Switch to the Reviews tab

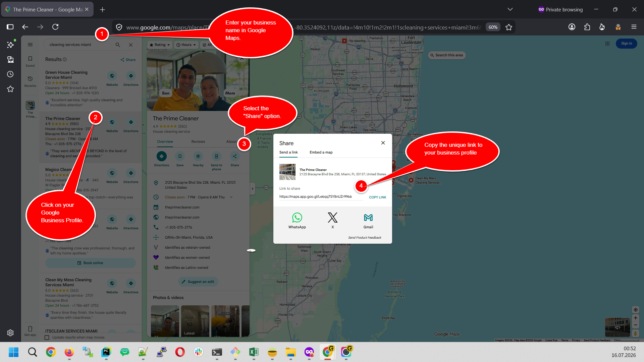pyautogui.click(x=198, y=142)
